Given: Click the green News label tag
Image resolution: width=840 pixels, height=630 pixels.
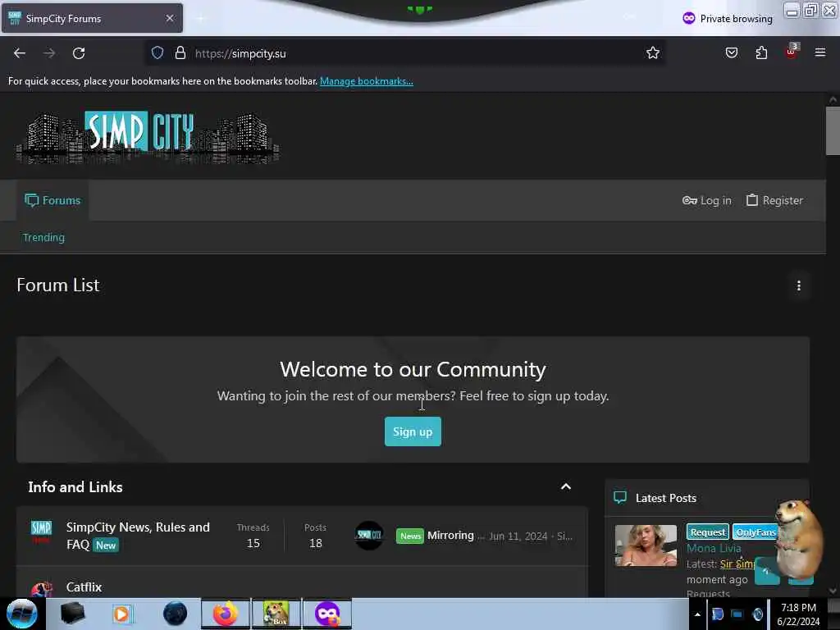Looking at the screenshot, I should [x=410, y=536].
